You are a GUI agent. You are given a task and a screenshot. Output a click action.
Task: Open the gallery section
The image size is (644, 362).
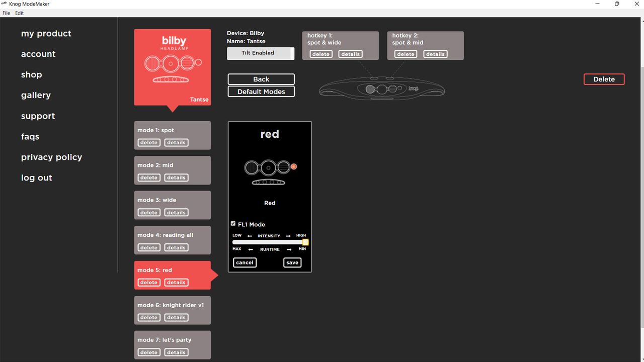point(36,96)
